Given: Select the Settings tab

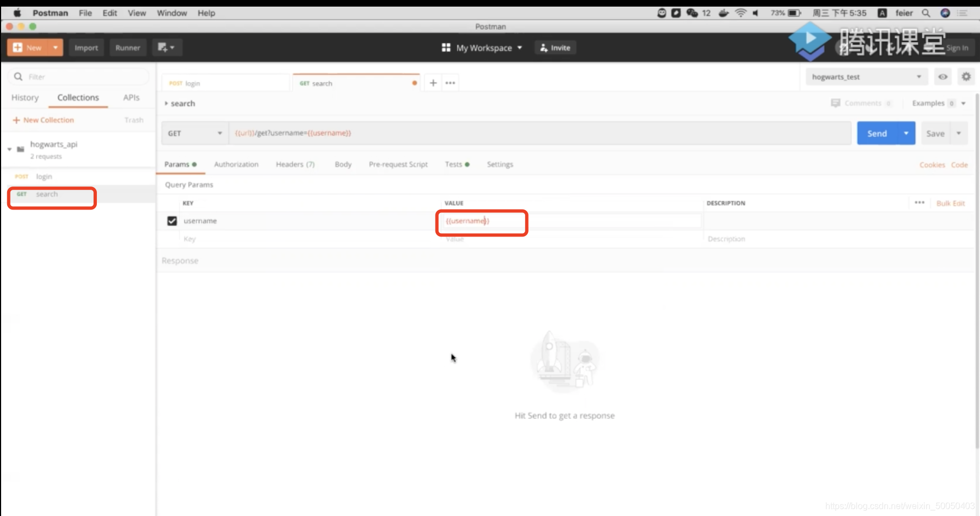Looking at the screenshot, I should pos(500,164).
